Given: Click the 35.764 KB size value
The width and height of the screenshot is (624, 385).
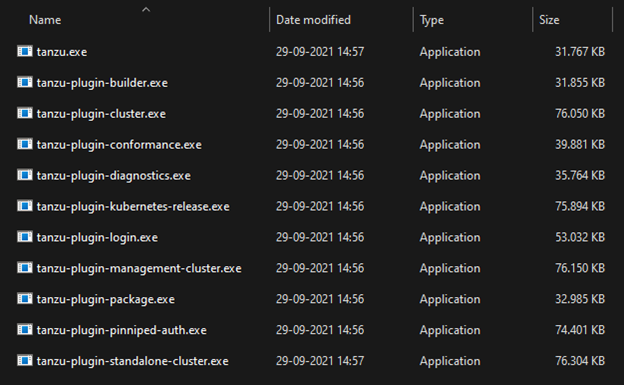Looking at the screenshot, I should pos(580,175).
